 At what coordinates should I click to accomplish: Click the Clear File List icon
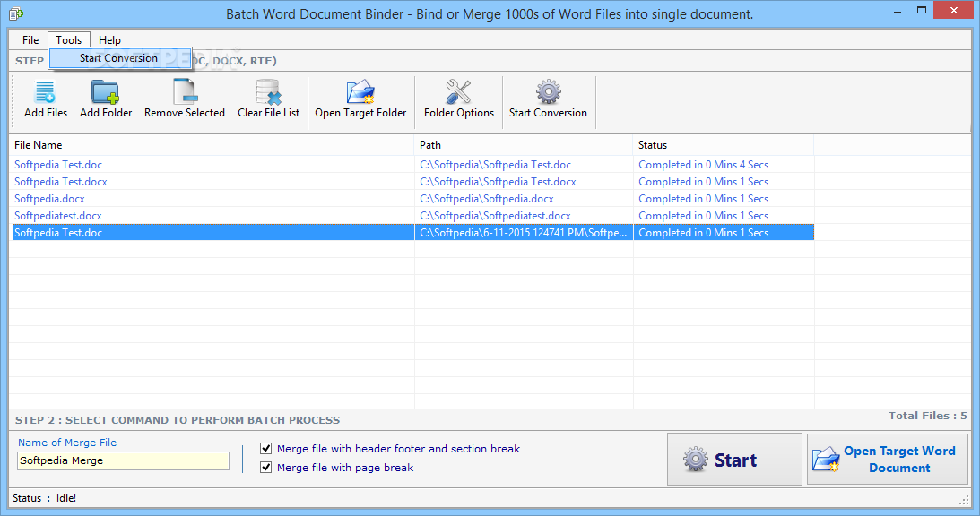point(269,92)
